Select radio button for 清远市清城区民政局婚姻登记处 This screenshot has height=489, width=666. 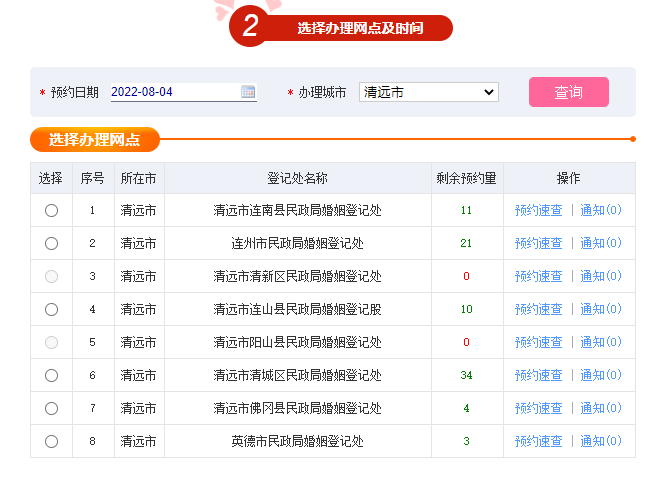click(x=51, y=375)
